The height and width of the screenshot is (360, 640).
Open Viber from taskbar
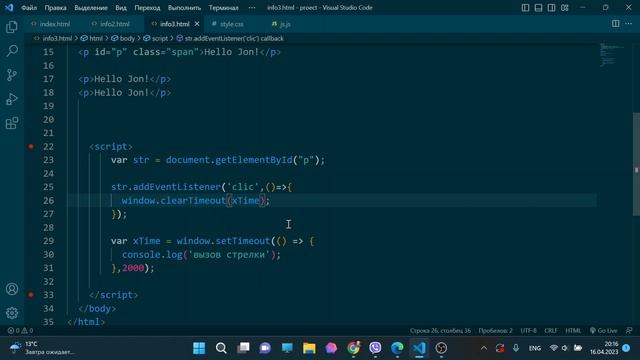[375, 348]
